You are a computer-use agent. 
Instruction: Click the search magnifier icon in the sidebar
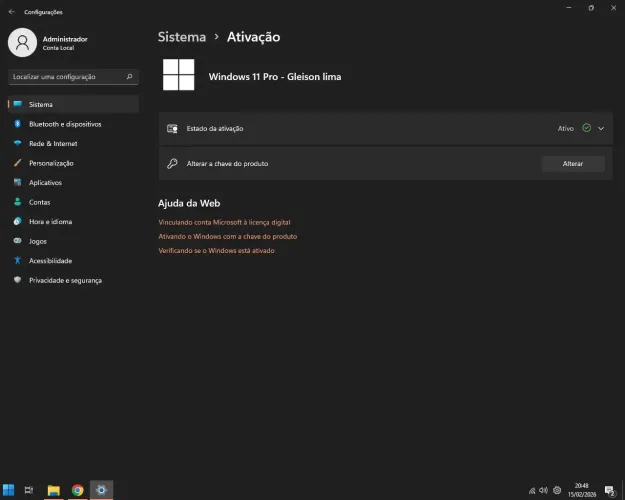(x=129, y=77)
